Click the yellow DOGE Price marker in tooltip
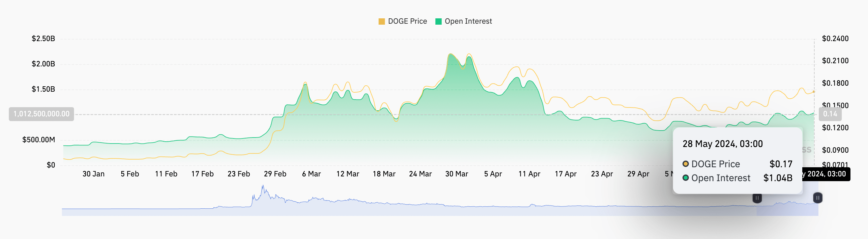Screen dimensions: 868x239 (685, 164)
